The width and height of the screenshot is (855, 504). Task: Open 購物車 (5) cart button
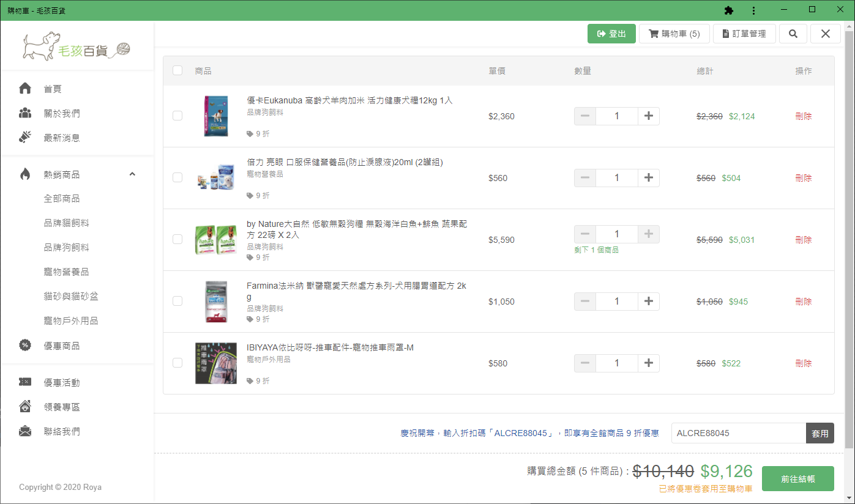point(674,34)
